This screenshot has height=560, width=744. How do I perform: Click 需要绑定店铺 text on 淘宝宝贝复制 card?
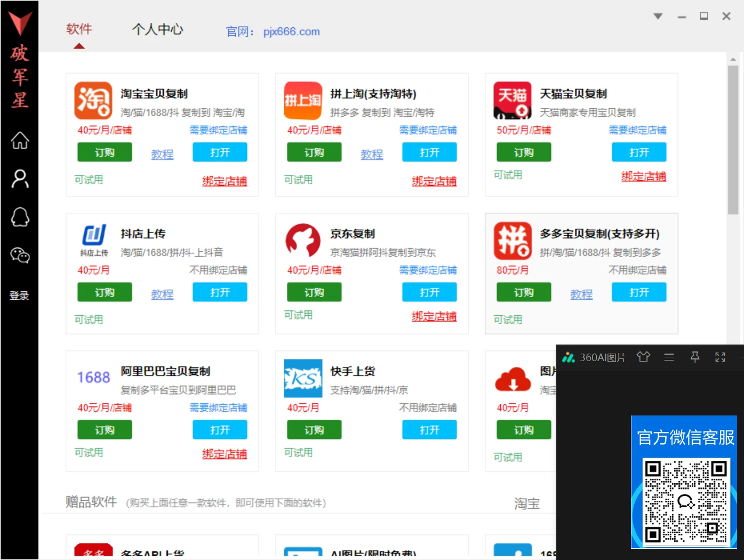pos(218,130)
